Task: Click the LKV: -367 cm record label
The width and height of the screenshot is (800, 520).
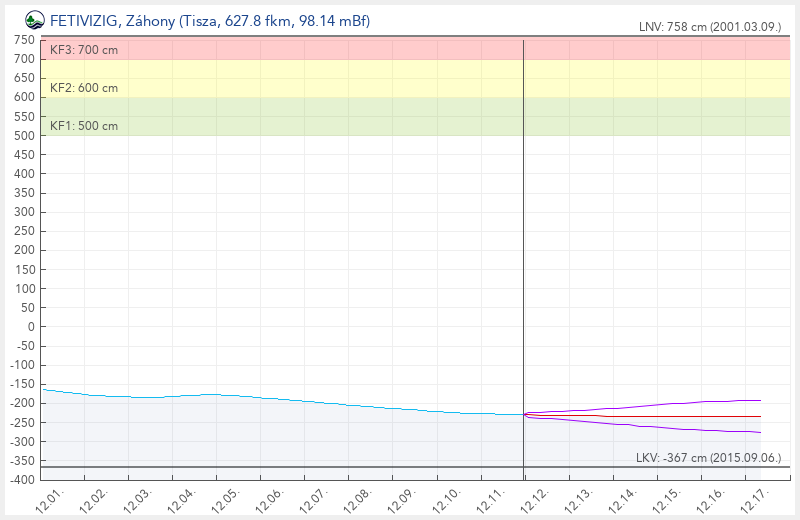Action: (x=708, y=457)
